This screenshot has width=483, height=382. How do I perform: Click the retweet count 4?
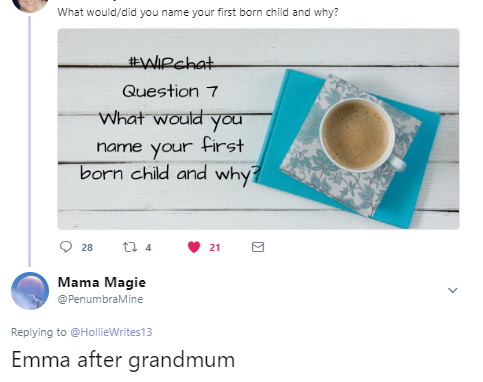tap(148, 247)
